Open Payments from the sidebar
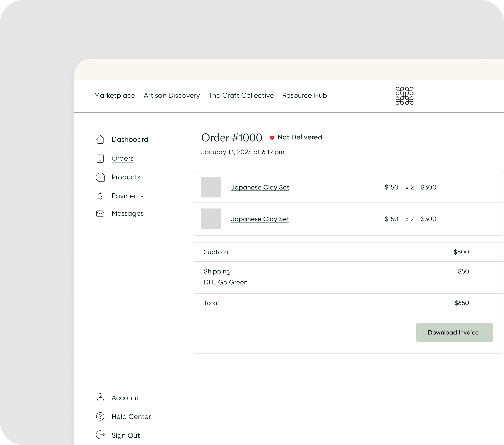 [x=127, y=196]
